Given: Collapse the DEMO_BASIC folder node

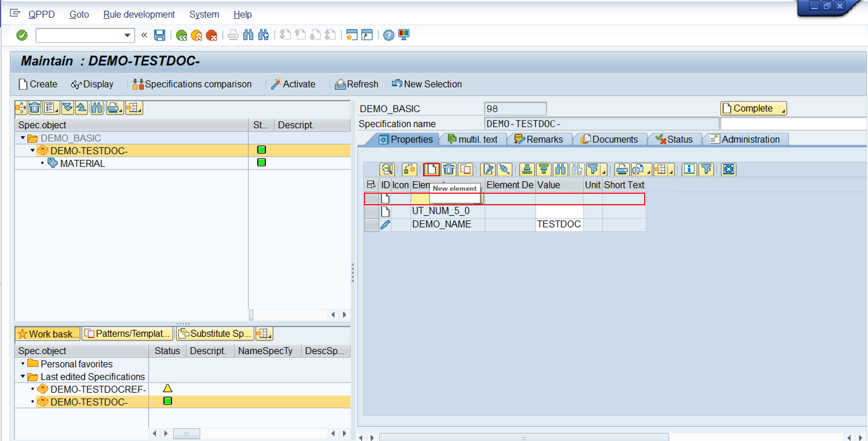Looking at the screenshot, I should click(x=23, y=138).
